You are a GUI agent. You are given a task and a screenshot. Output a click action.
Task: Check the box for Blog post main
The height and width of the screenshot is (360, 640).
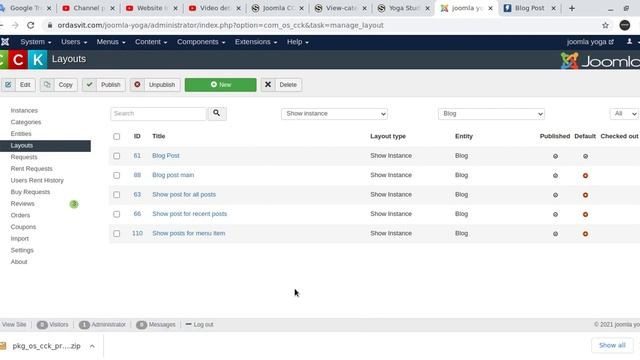(x=117, y=175)
